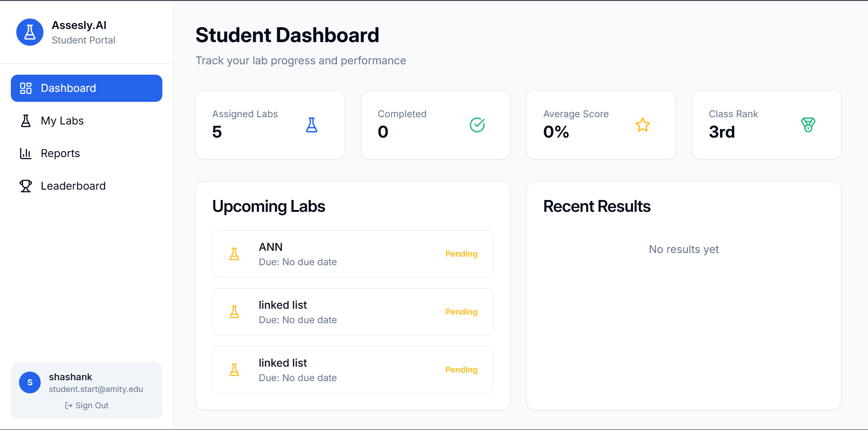The image size is (868, 430).
Task: Click the flask icon beside the ANN lab
Action: [x=234, y=254]
